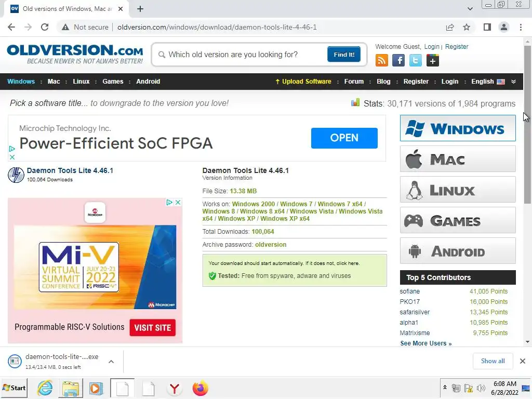The image size is (532, 399).
Task: Open Login in the black navigation bar
Action: click(x=449, y=82)
